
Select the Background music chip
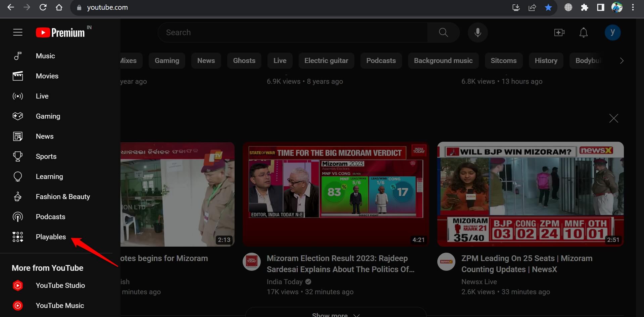point(443,61)
